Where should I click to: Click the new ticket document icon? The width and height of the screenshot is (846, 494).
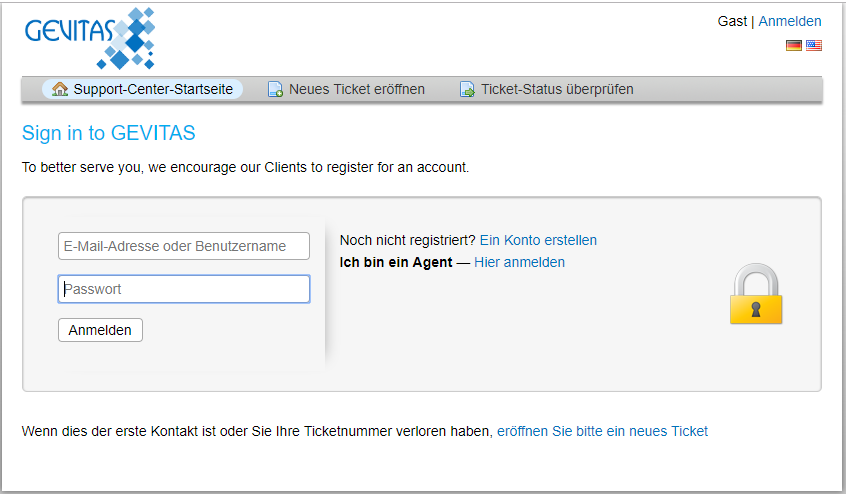point(275,89)
